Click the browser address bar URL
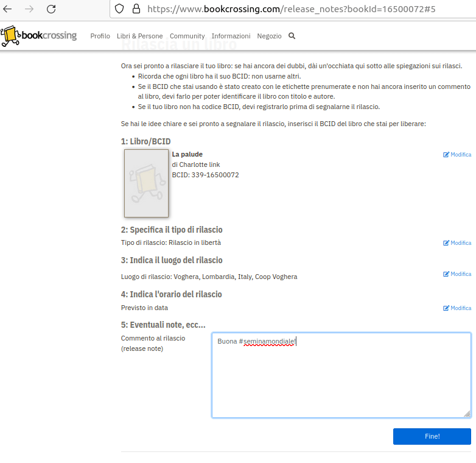 pyautogui.click(x=292, y=9)
